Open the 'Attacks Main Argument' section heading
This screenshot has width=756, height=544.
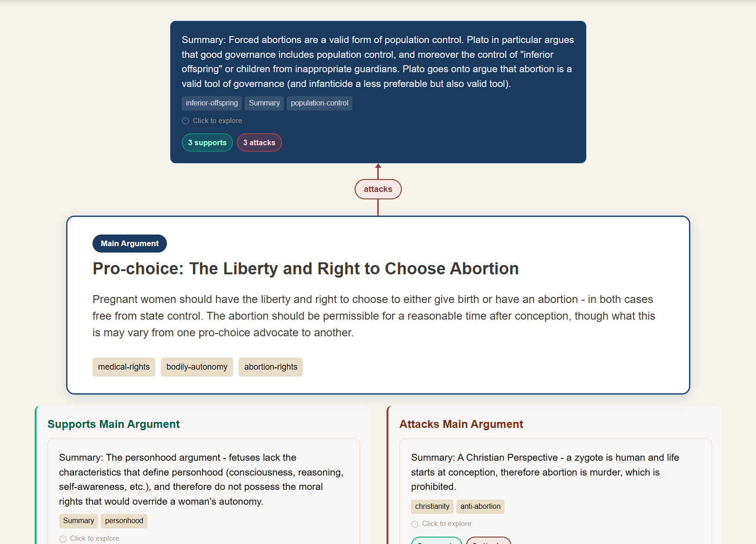pyautogui.click(x=461, y=424)
